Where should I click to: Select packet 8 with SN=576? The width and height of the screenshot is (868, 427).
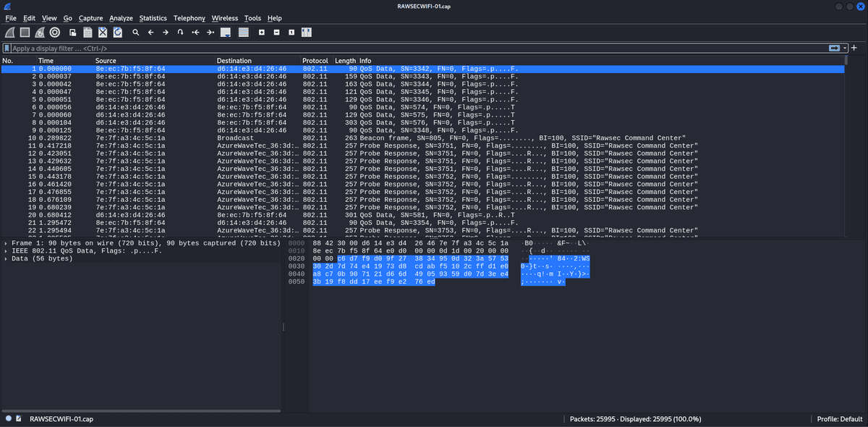pos(422,122)
